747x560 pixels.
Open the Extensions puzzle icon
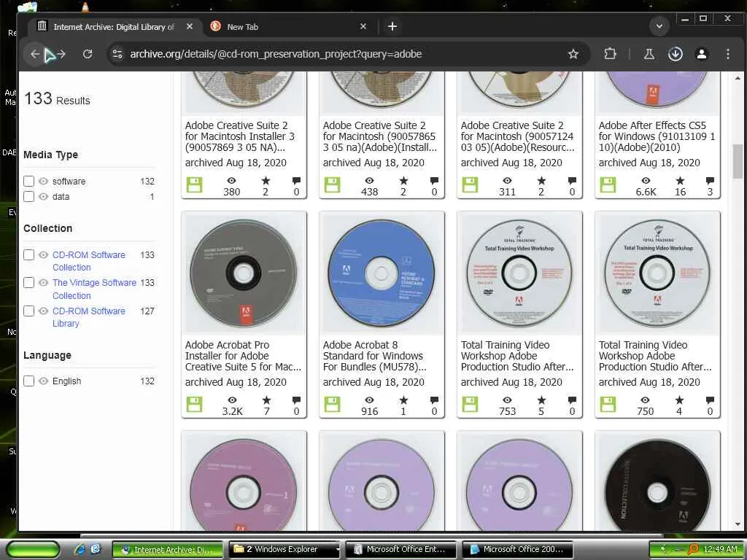611,54
